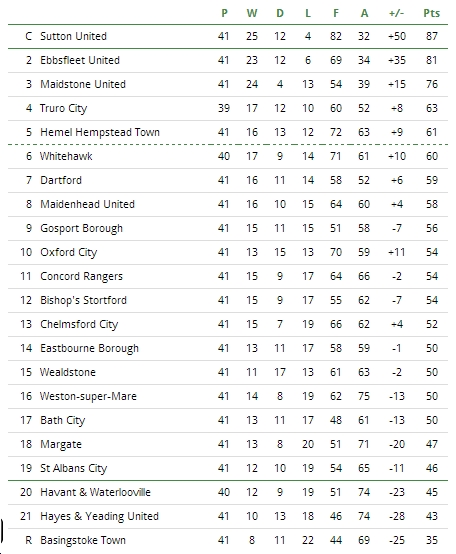
Task: Click Havant & Waterlooville team name
Action: [95, 492]
